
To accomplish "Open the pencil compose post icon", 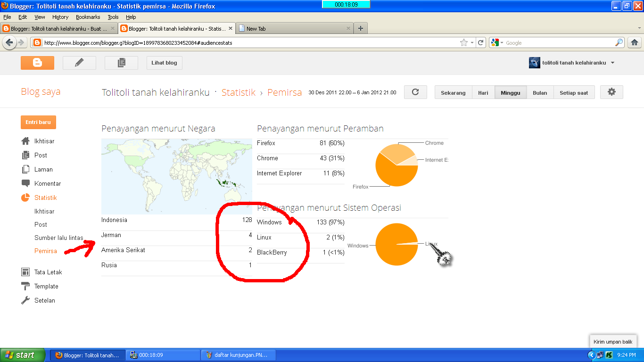I will (x=79, y=63).
